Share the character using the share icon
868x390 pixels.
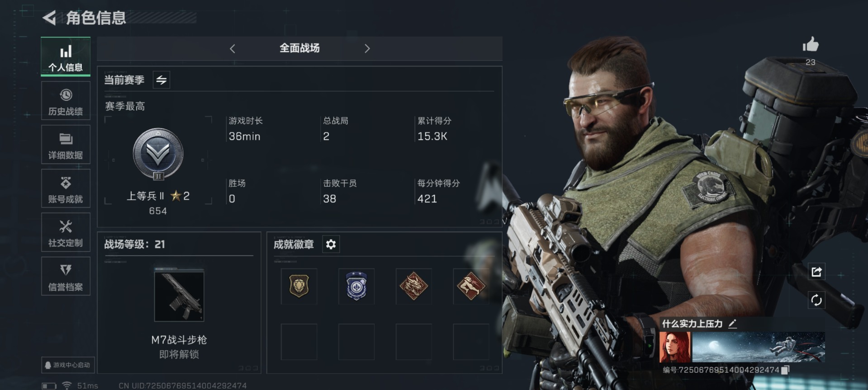(816, 272)
